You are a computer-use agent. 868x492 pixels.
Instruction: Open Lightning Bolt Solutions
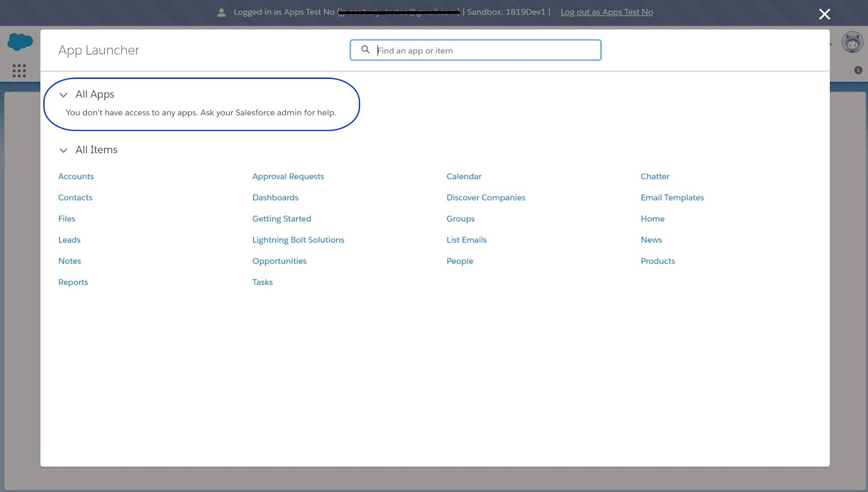pos(298,240)
